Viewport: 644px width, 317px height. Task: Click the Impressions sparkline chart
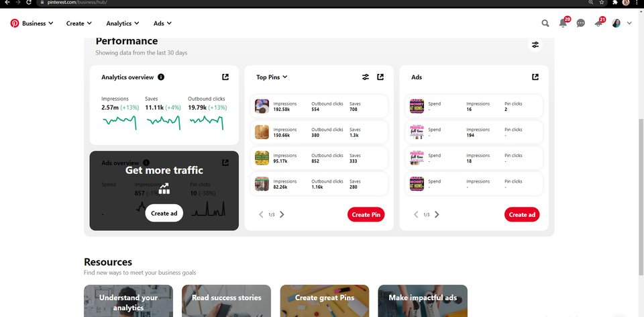tap(119, 122)
